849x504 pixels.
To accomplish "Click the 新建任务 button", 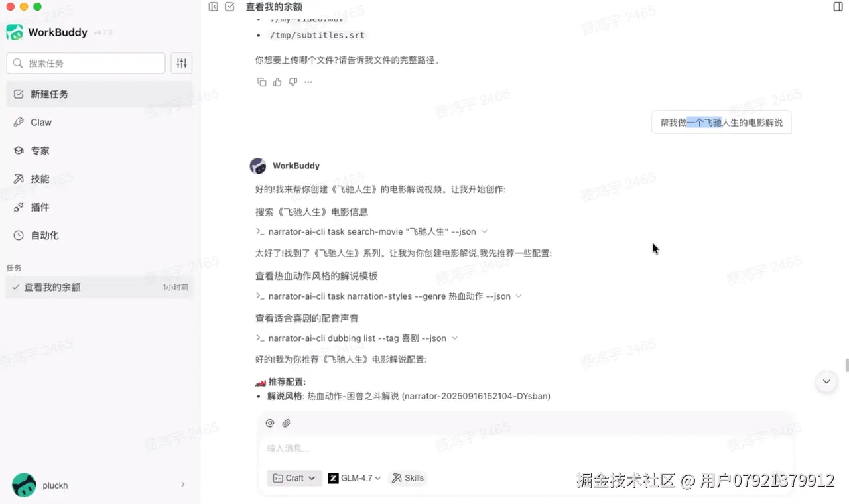I will point(99,94).
